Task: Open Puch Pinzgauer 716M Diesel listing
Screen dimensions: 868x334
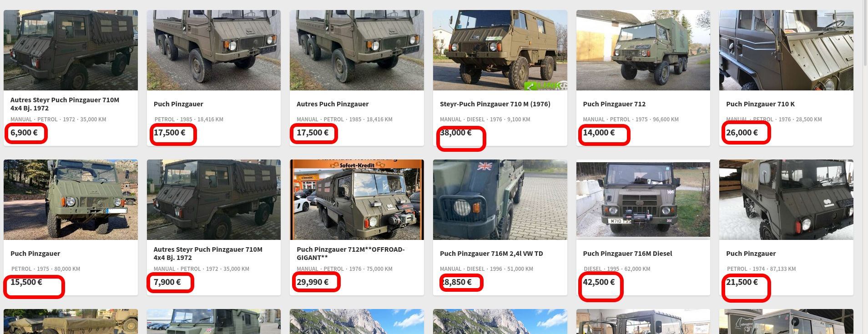Action: 627,254
